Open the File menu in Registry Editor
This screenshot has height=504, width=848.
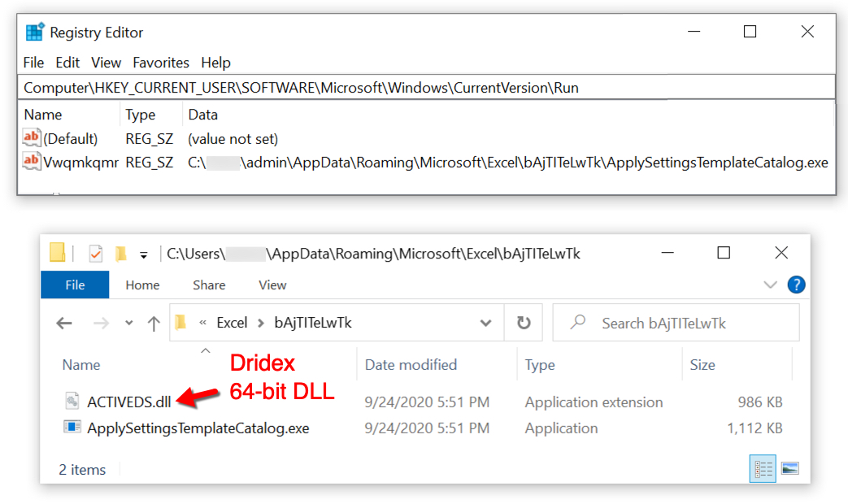pos(33,63)
